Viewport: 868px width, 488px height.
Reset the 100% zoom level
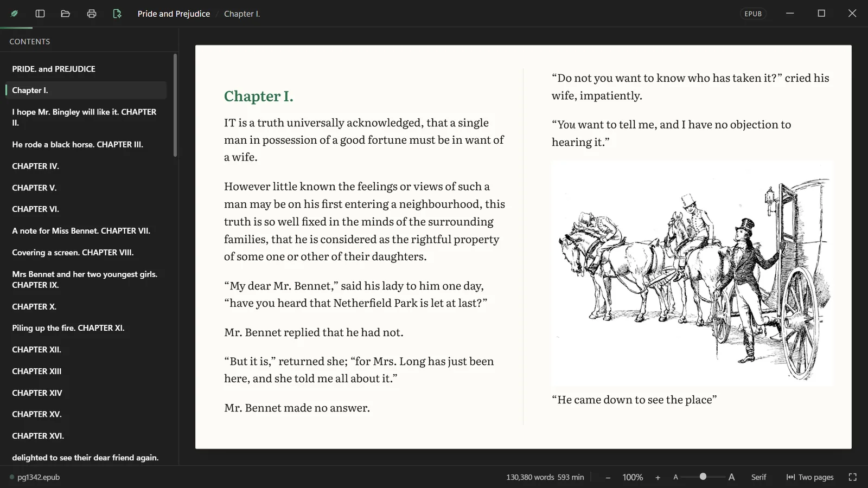[x=633, y=477]
